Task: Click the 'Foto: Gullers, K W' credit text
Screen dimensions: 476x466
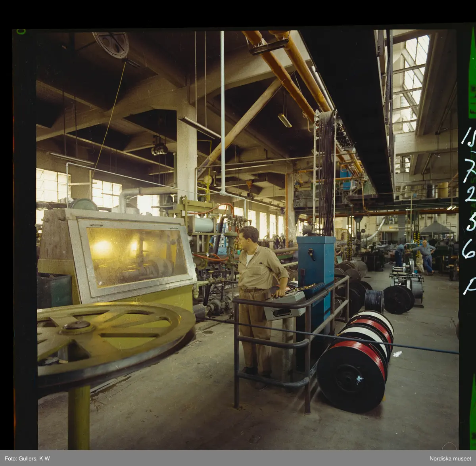Action: click(x=25, y=458)
